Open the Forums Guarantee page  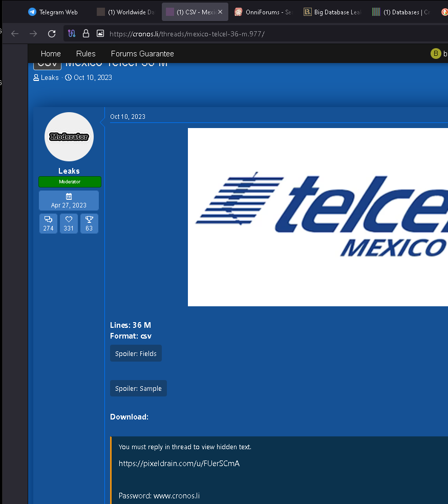pyautogui.click(x=142, y=53)
